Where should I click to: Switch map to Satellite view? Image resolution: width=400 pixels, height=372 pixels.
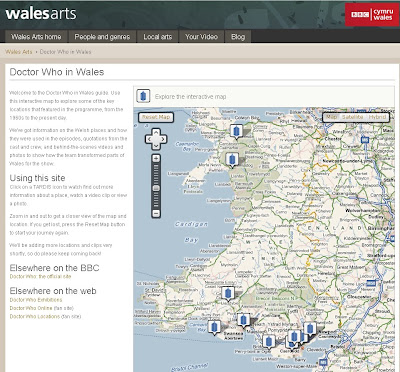click(352, 117)
